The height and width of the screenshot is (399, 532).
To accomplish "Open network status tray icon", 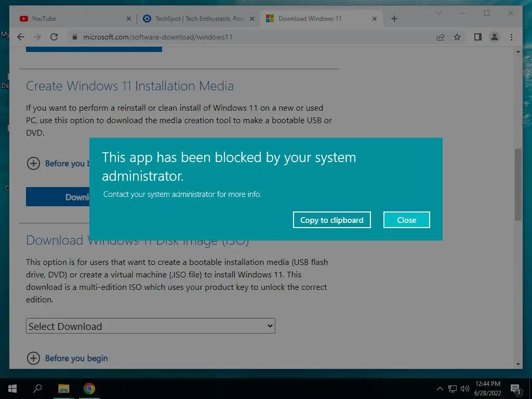I will coord(453,389).
